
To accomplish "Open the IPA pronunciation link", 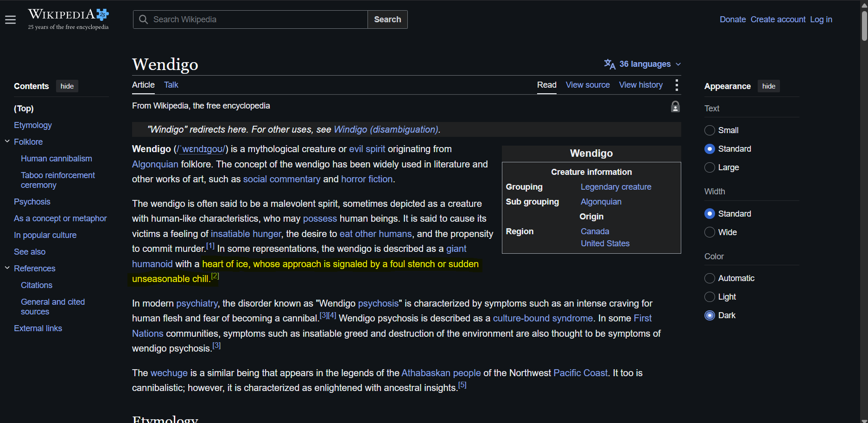I will tap(201, 149).
